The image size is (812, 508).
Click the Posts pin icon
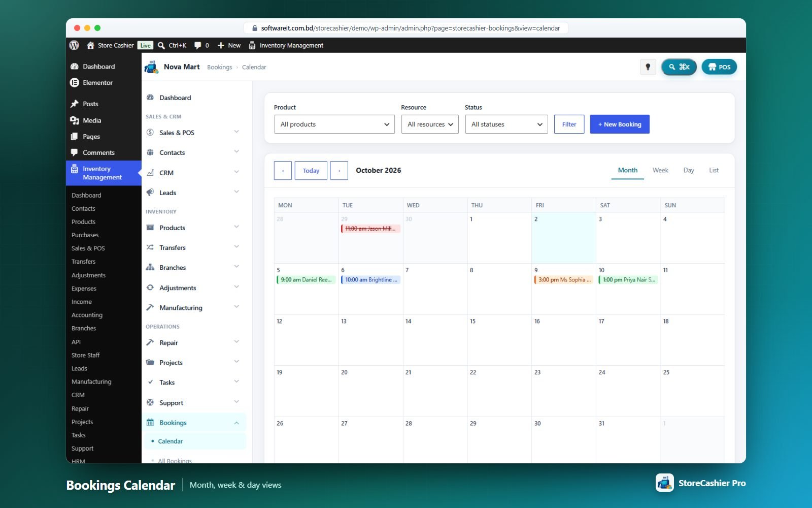pos(75,104)
